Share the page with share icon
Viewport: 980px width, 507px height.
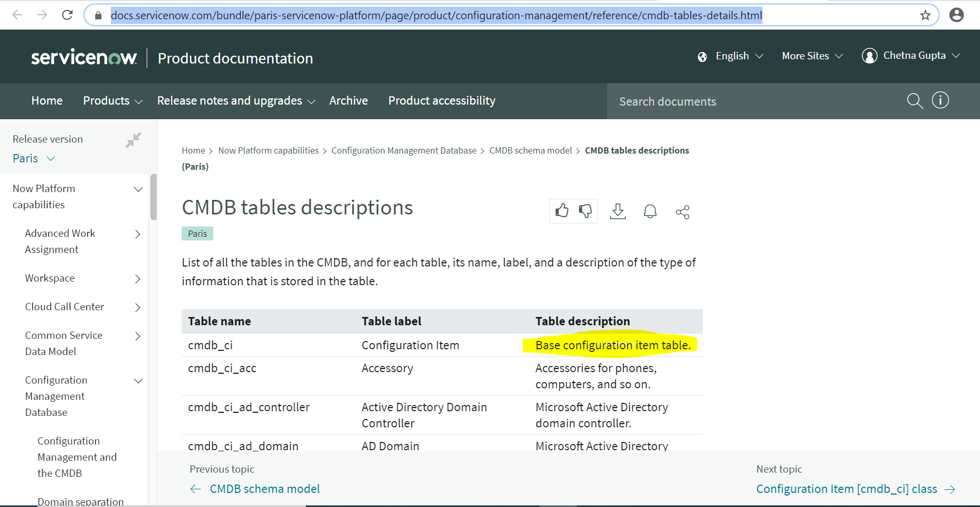[x=682, y=212]
